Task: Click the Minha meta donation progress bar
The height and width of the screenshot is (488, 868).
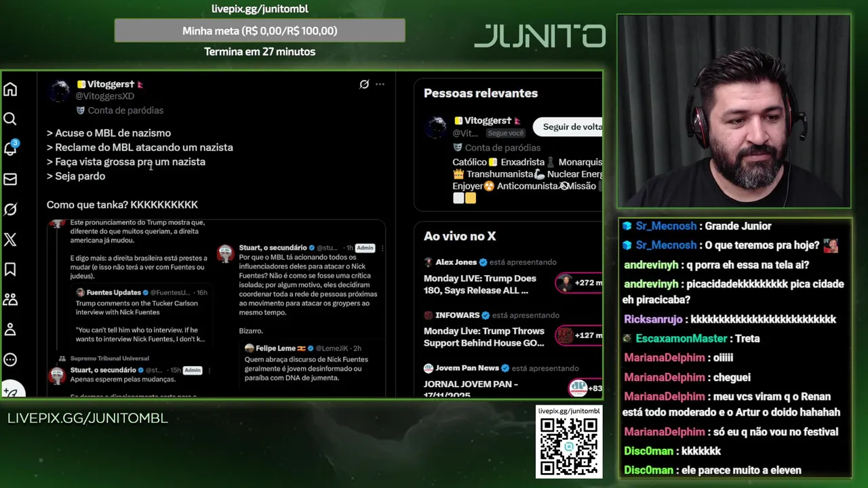Action: 260,30
